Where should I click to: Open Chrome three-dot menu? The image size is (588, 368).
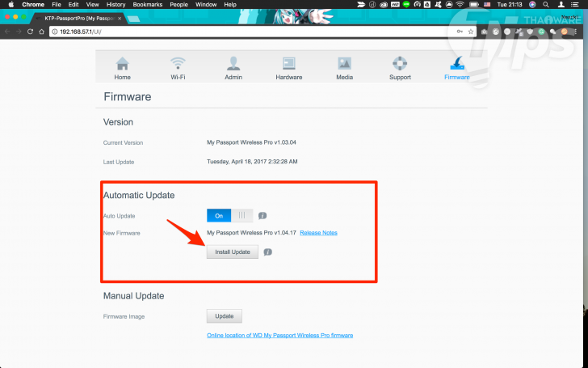tap(576, 32)
